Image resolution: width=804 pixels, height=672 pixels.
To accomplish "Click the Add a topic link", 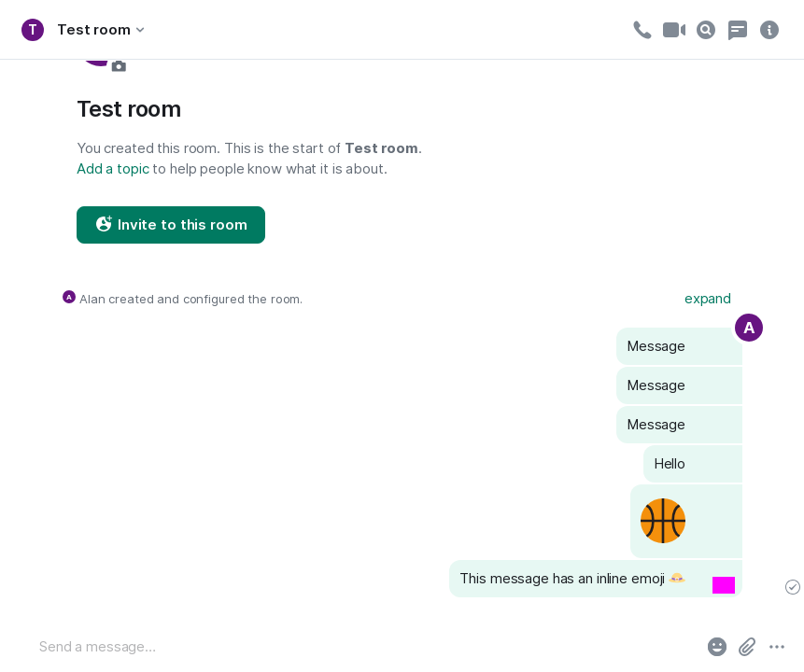I will tap(113, 169).
